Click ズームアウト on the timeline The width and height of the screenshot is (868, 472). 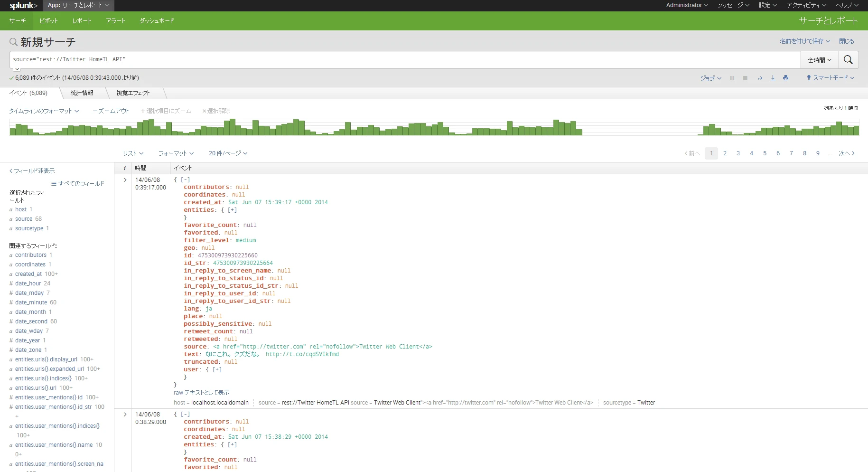click(x=111, y=111)
